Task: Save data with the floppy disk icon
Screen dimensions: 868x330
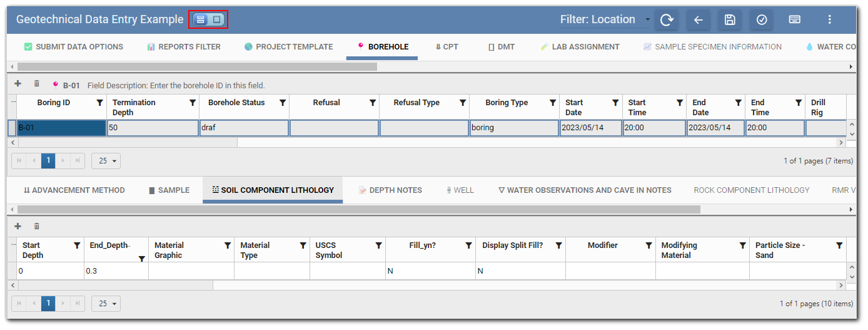Action: point(730,19)
